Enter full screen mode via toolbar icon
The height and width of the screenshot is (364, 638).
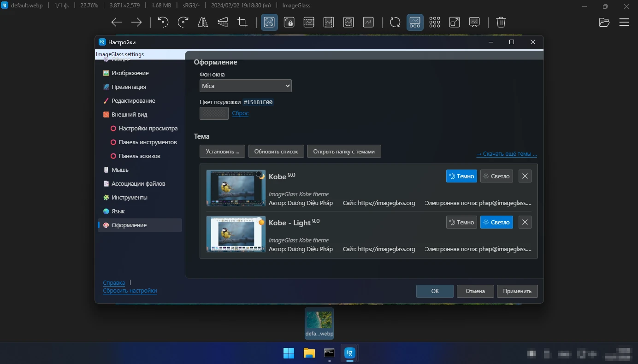(x=455, y=22)
